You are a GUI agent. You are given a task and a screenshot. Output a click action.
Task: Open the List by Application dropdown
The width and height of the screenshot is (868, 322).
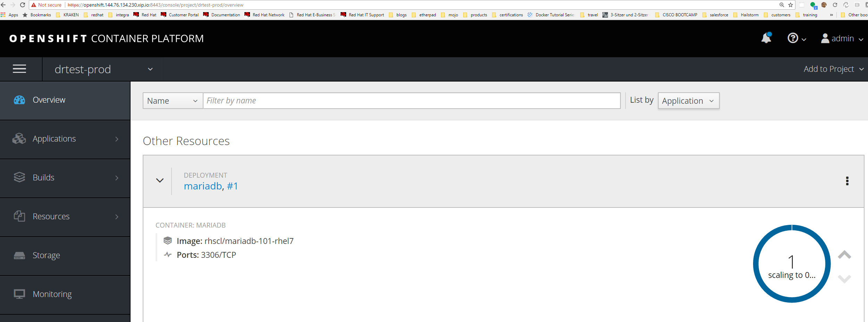coord(688,101)
